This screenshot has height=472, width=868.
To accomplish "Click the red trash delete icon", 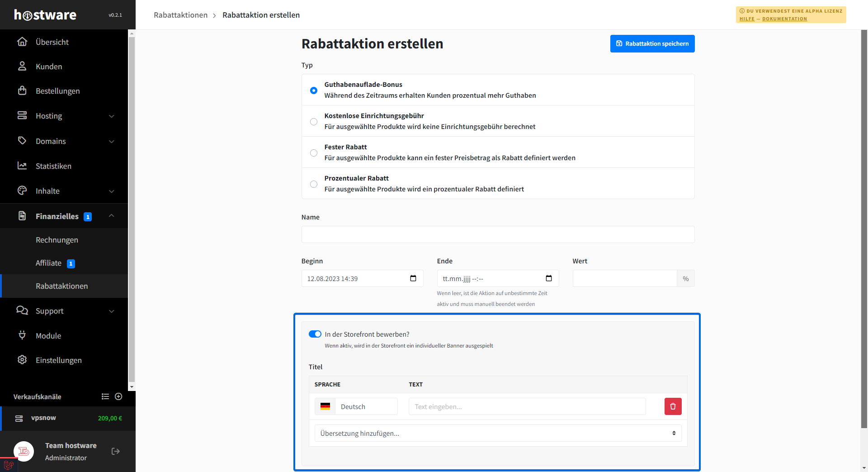I will pyautogui.click(x=673, y=406).
